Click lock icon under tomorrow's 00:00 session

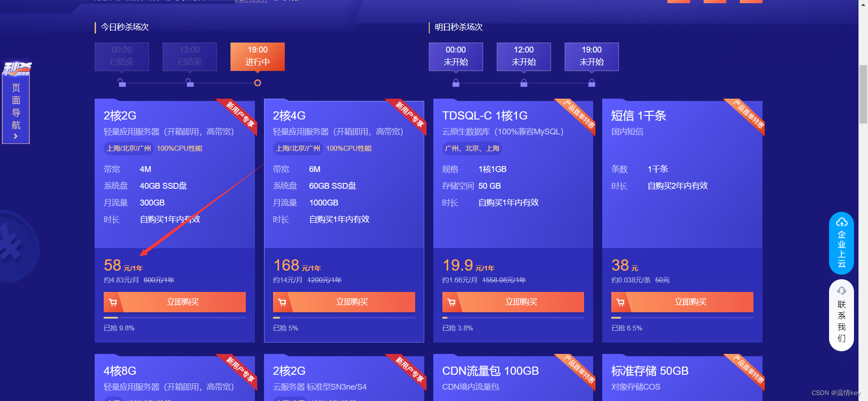pos(456,83)
